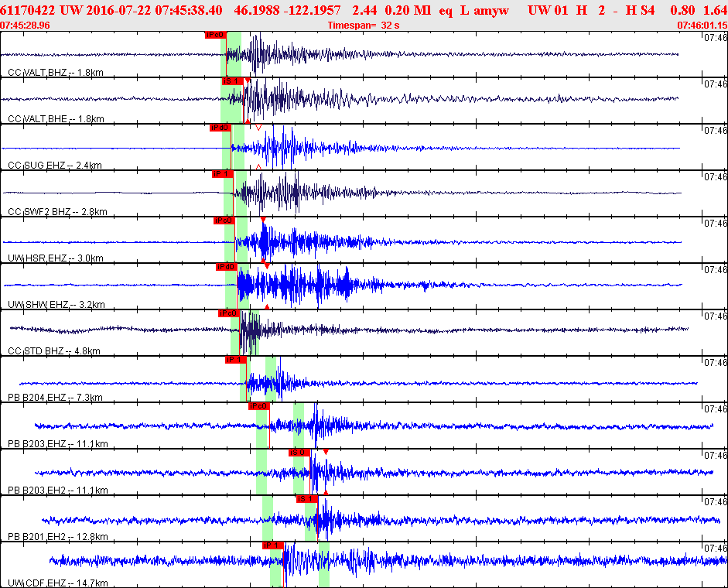Select the iPc0 pick flag on HSR EHZ
Screen dimensions: 728x588
tap(224, 220)
